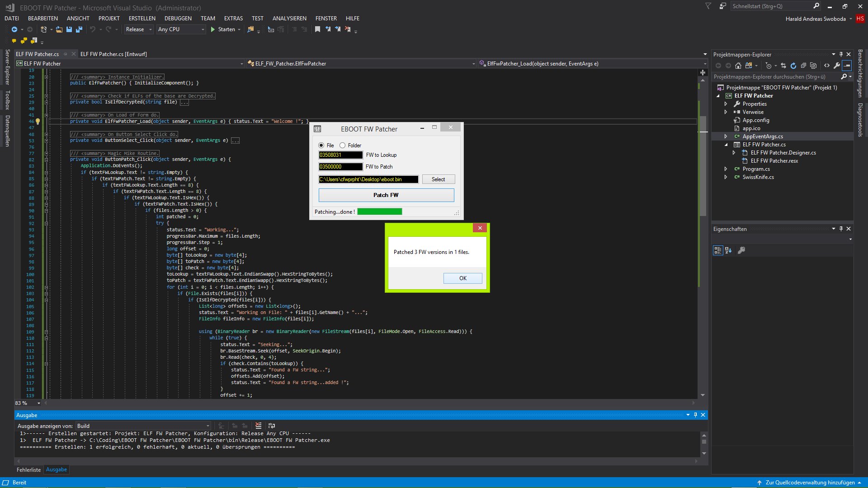Screen dimensions: 868x488
Task: Pin the Projektmappen-Explorer panel
Action: tap(841, 54)
